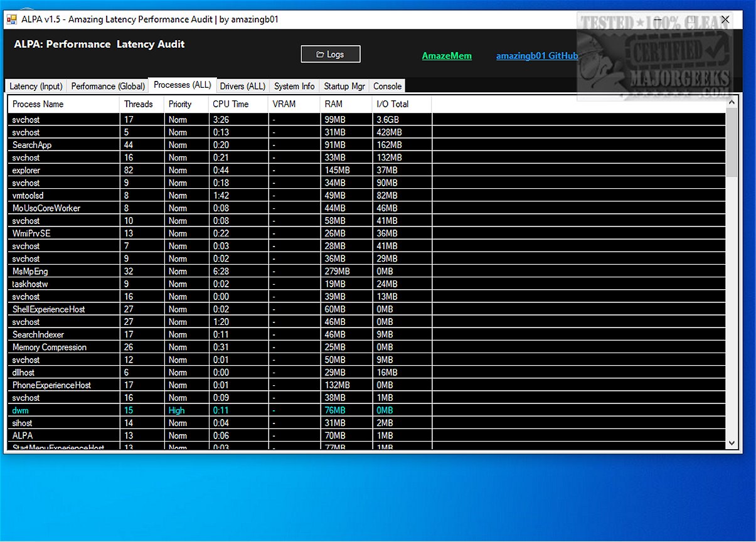Screen dimensions: 756x542
Task: Select the SearchIndexer process row
Action: point(367,334)
